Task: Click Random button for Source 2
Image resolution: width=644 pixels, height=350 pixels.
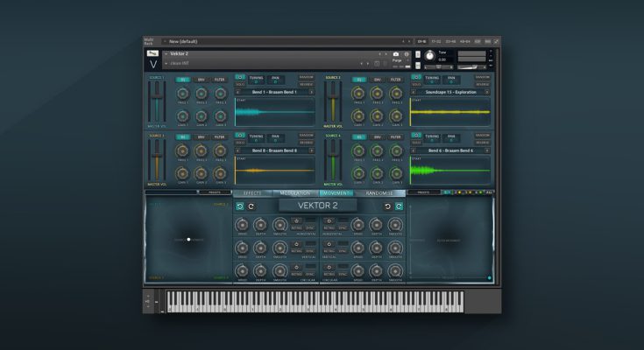Action: pos(482,77)
